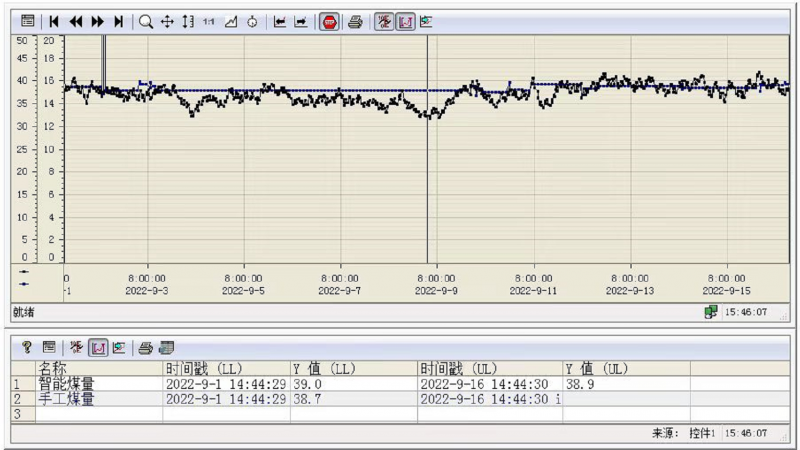Select the magnifier zoom tool
Screen dimensions: 800x450
click(x=146, y=21)
